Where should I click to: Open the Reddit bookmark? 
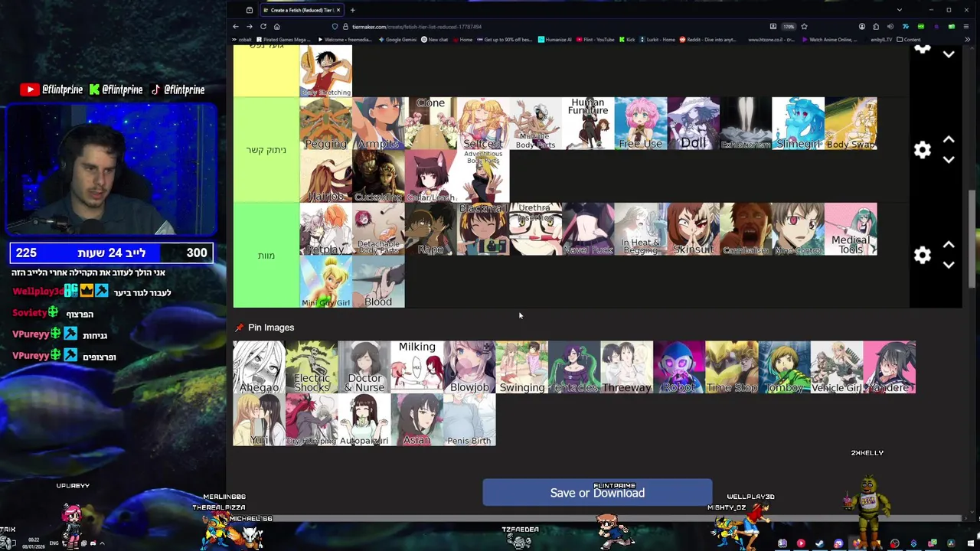(707, 40)
